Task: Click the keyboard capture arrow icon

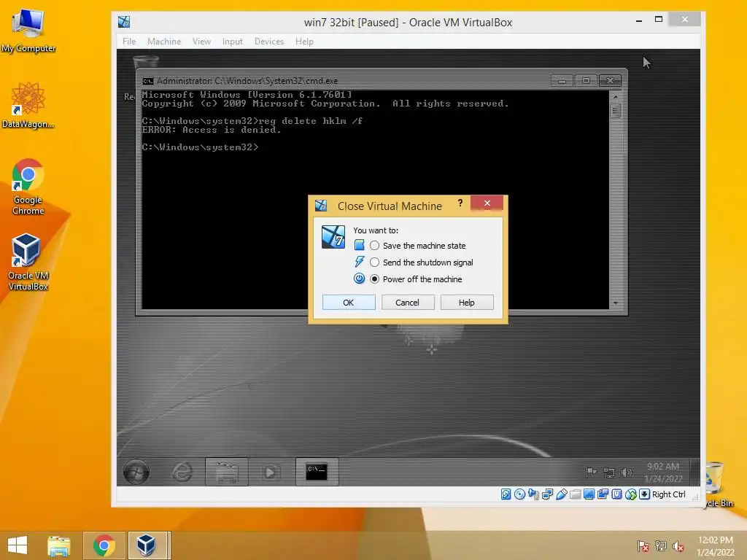Action: coord(644,494)
